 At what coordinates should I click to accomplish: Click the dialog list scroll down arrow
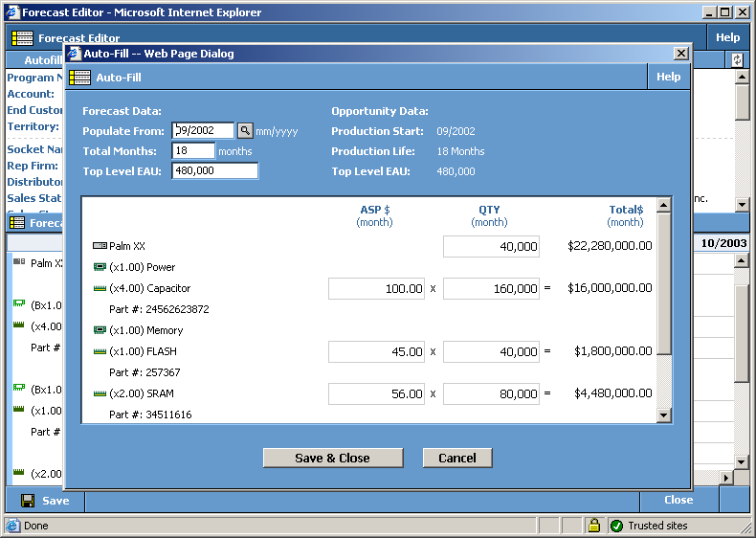(664, 415)
